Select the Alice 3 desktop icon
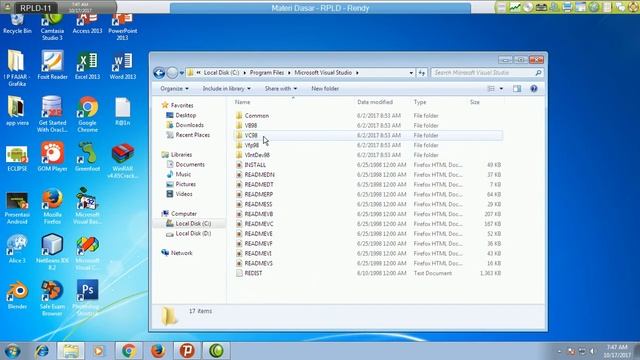 [x=17, y=249]
